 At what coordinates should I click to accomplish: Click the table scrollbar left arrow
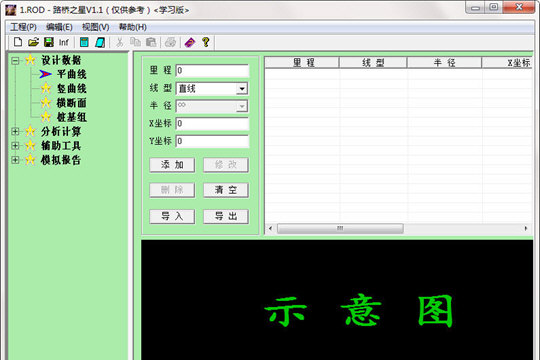coord(270,228)
